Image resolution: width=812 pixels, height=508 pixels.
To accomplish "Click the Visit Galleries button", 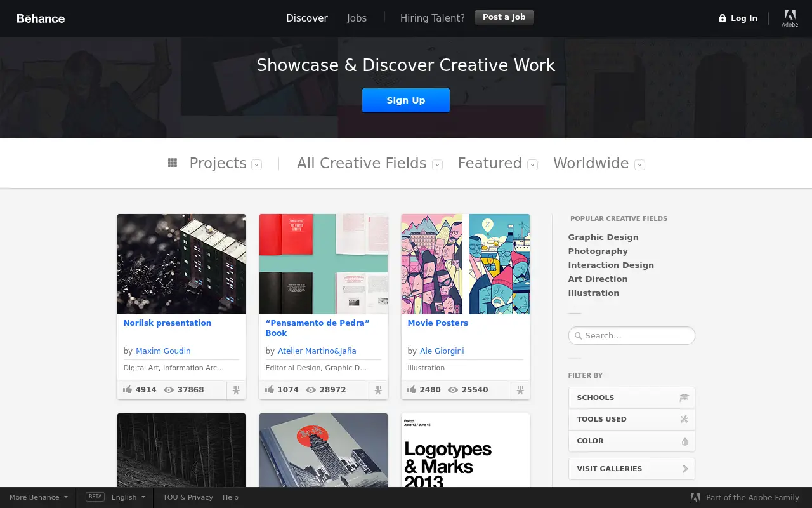I will pos(632,469).
